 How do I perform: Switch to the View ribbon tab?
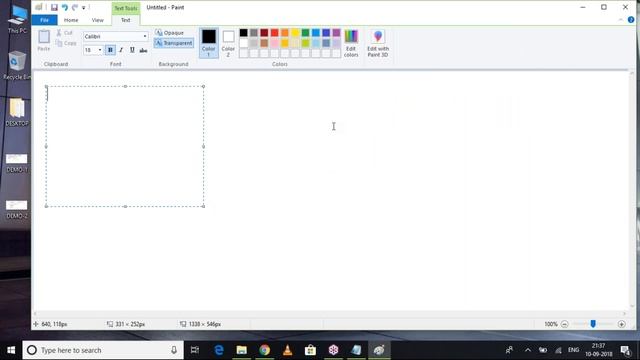[98, 20]
